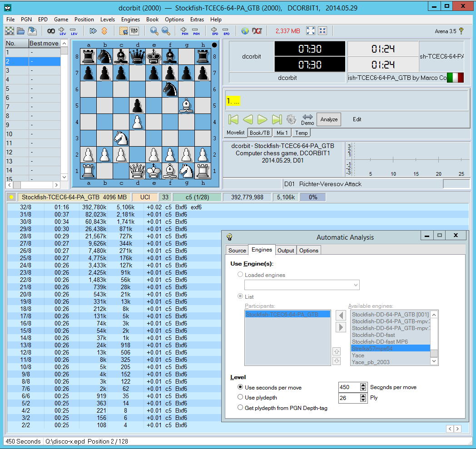Click the double-arrow move now icon
476x449 pixels.
pos(93,31)
